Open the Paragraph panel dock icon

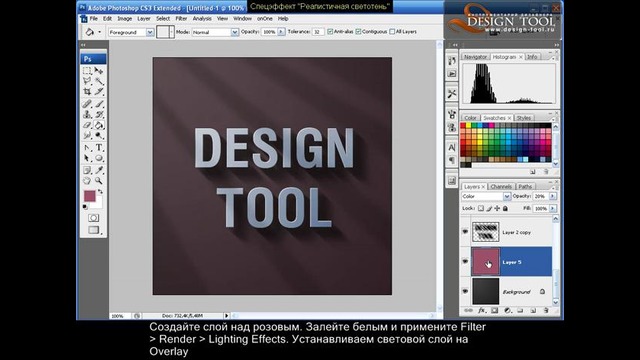(452, 160)
